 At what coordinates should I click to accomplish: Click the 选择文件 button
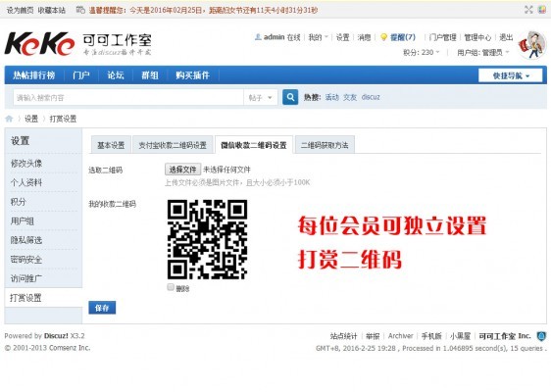coord(182,170)
